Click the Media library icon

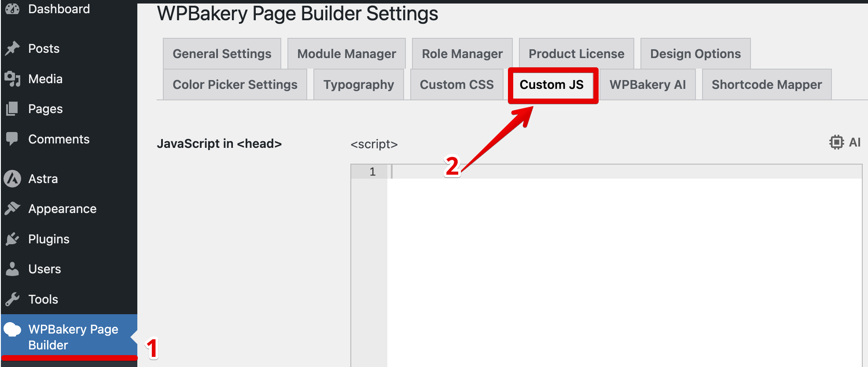[12, 79]
